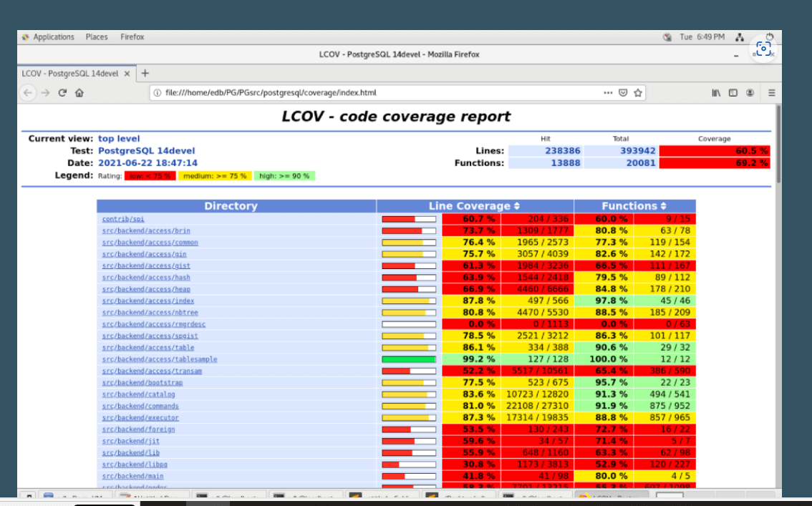Image resolution: width=812 pixels, height=506 pixels.
Task: Sort table by Line Coverage column
Action: coord(474,206)
